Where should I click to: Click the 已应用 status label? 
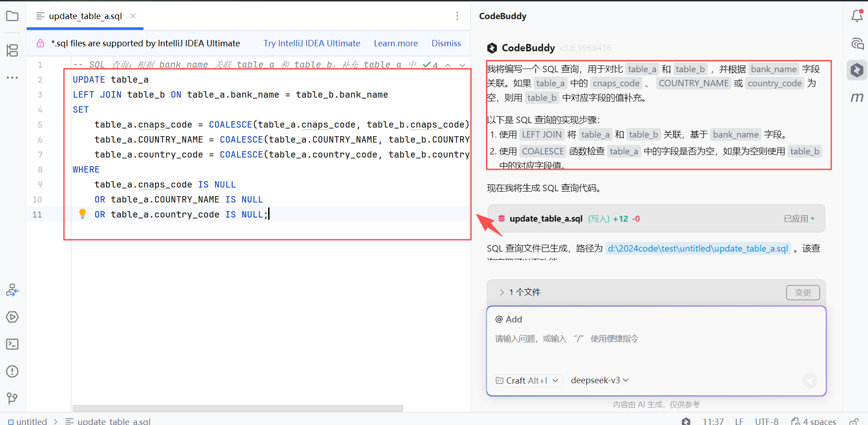click(796, 218)
